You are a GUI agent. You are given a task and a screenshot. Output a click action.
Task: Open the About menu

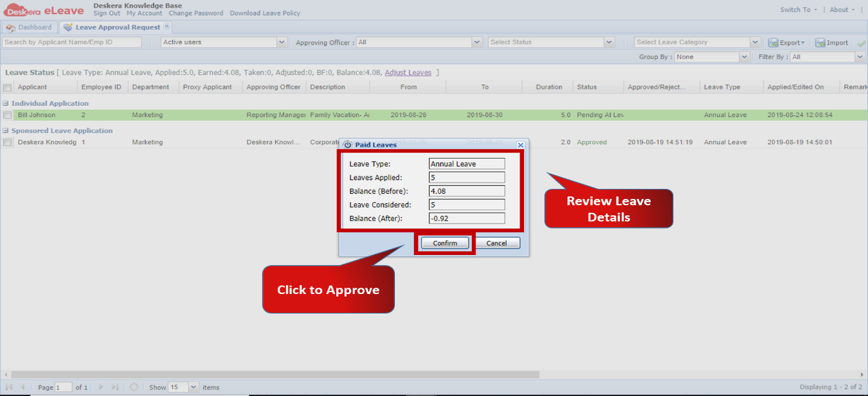click(842, 9)
